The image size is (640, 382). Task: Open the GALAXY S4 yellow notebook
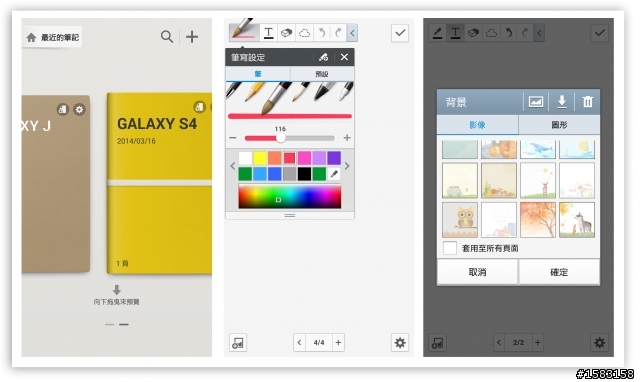(x=159, y=183)
